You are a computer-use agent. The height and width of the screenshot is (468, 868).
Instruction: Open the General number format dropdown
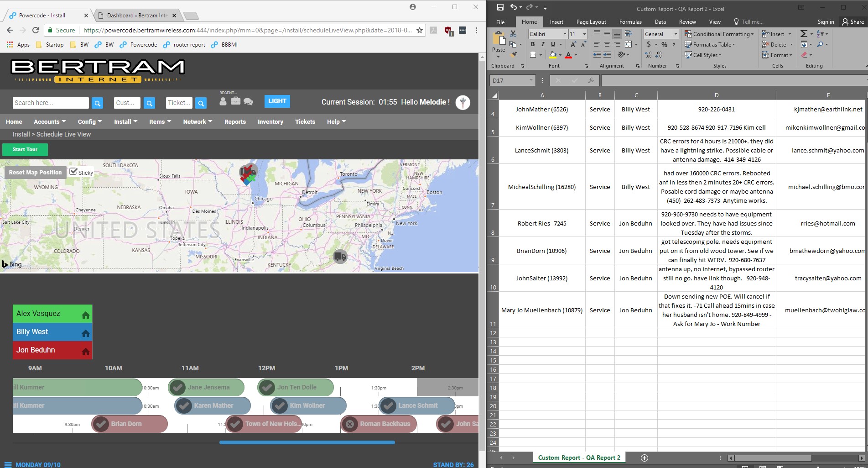coord(676,34)
